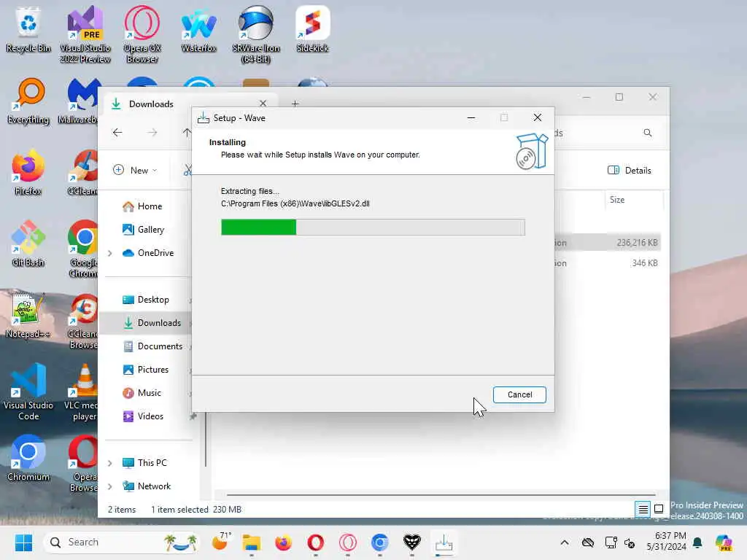Click the Wave setup taskbar icon
Screen dimensions: 747x560
point(444,542)
